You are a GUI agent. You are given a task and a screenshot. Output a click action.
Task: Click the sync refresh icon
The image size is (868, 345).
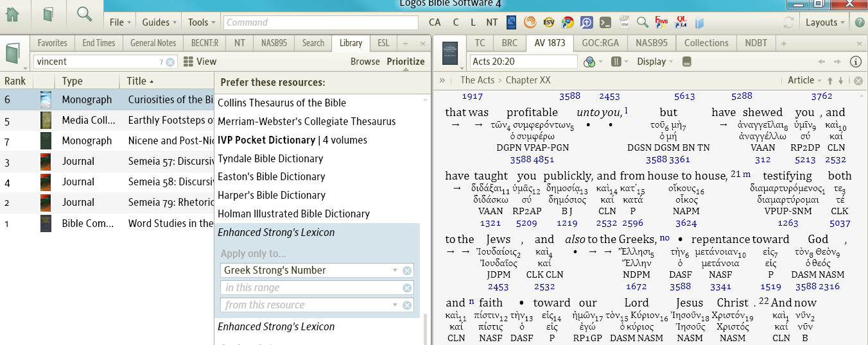pos(789,22)
